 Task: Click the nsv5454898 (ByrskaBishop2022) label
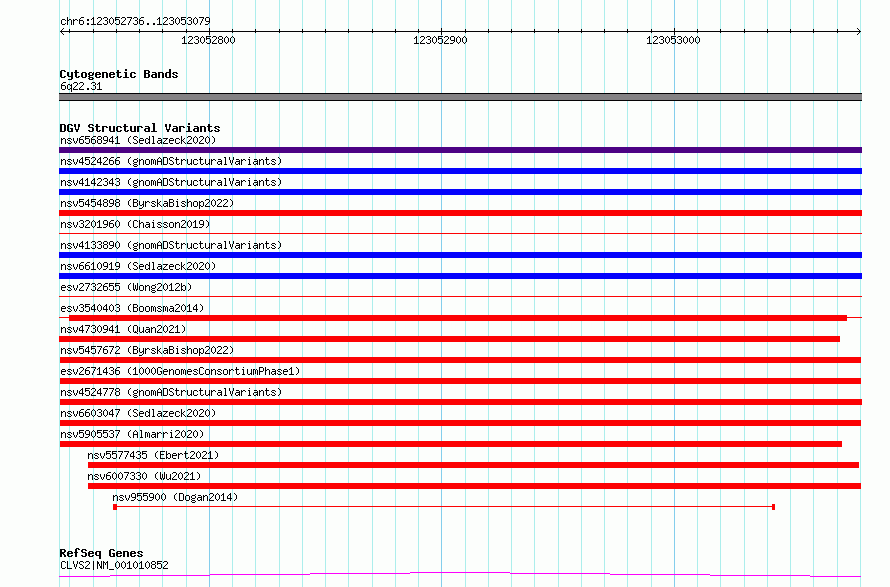click(x=147, y=203)
